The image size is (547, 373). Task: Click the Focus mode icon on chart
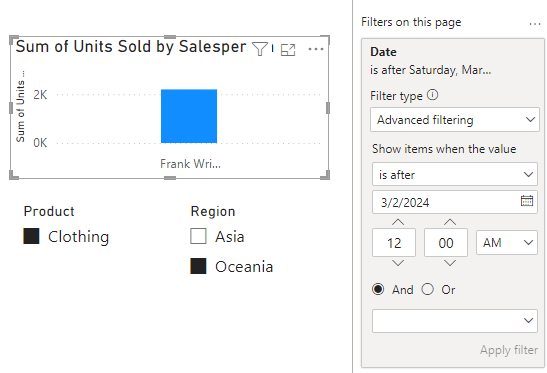(288, 50)
